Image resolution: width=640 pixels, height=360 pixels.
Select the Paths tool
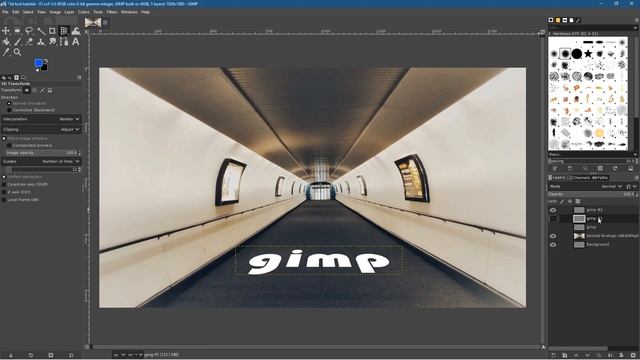(x=64, y=42)
